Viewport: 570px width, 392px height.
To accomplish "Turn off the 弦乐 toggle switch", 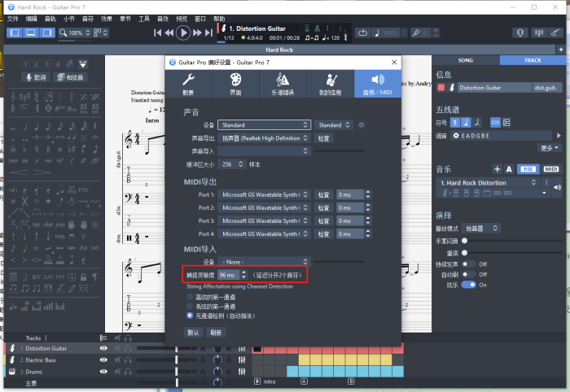I will [x=467, y=285].
